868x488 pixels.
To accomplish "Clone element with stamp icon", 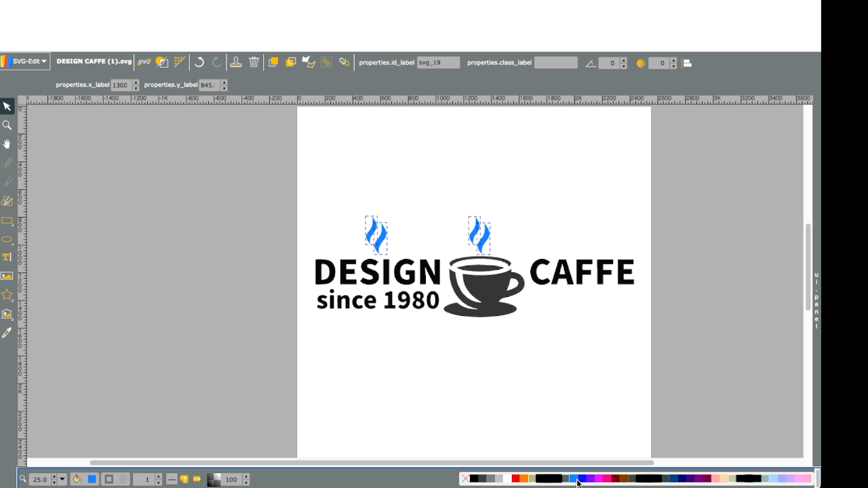I will pos(235,62).
